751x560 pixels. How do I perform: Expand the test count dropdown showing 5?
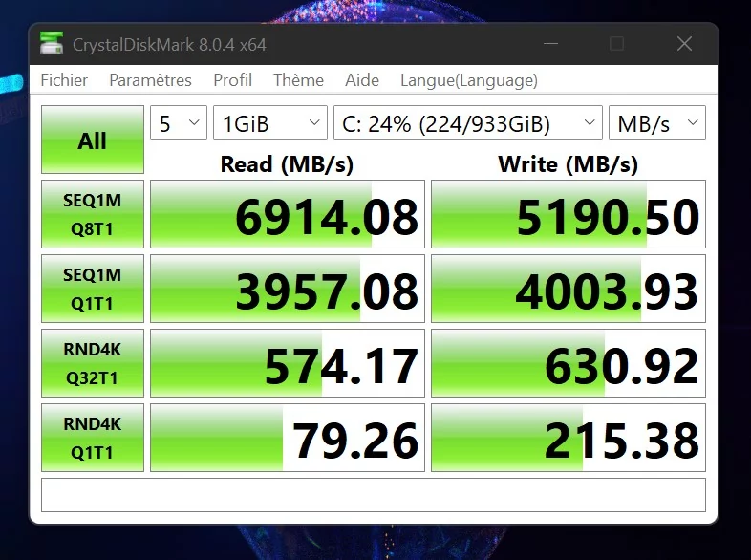179,122
